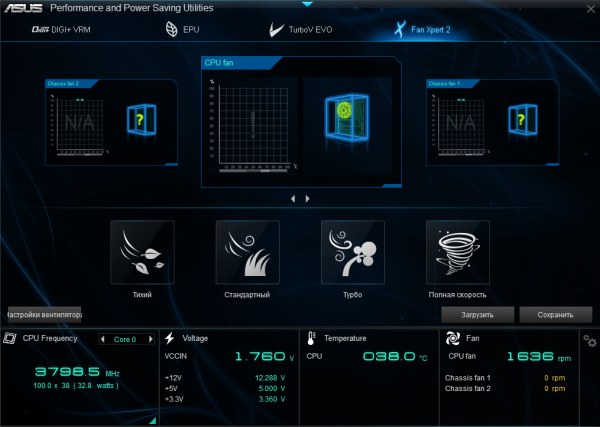Screen dimensions: 600x427
Task: Click the Fan panel fan icon
Action: coord(453,338)
